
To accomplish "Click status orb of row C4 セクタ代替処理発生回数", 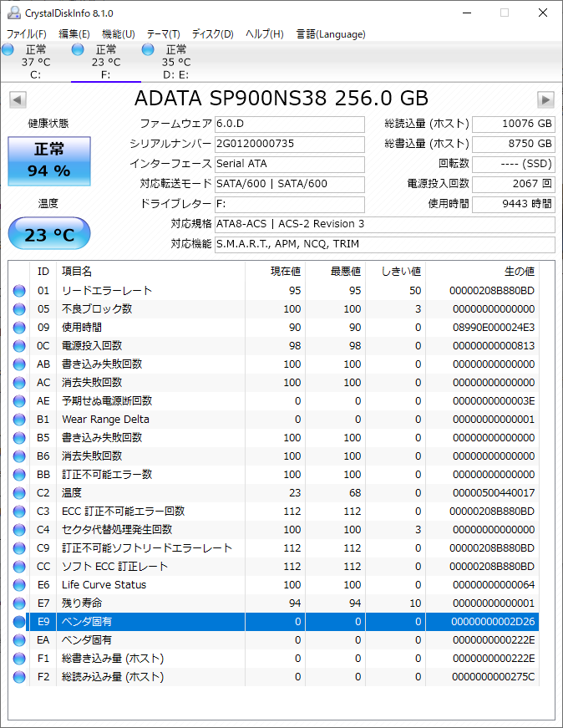I will [19, 530].
